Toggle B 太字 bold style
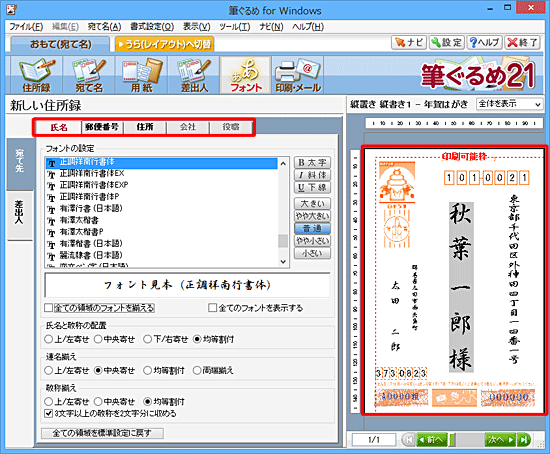Image resolution: width=550 pixels, height=454 pixels. click(312, 163)
